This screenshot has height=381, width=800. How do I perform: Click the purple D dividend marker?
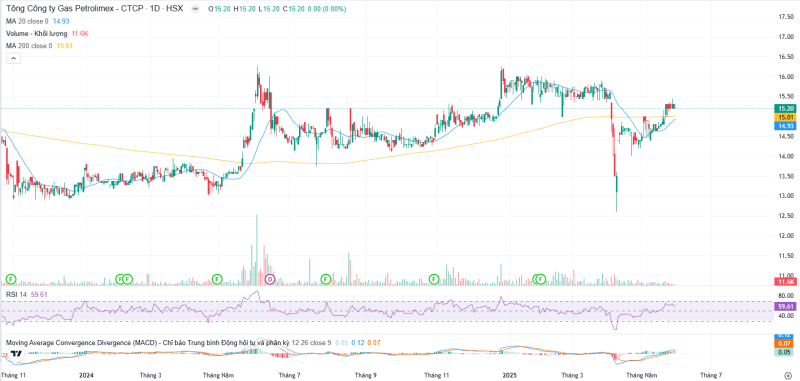(x=270, y=278)
